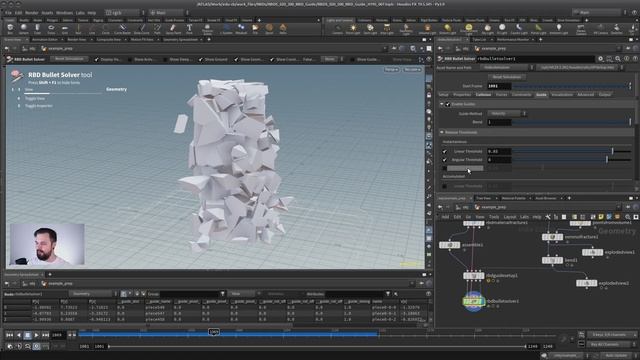The image size is (640, 360).
Task: Select the Torus shelf tool
Action: [51, 29]
